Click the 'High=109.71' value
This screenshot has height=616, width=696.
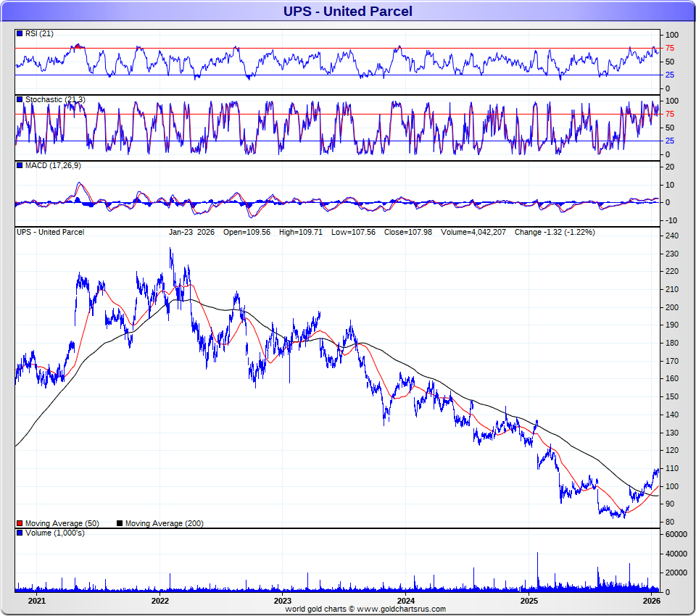(301, 232)
